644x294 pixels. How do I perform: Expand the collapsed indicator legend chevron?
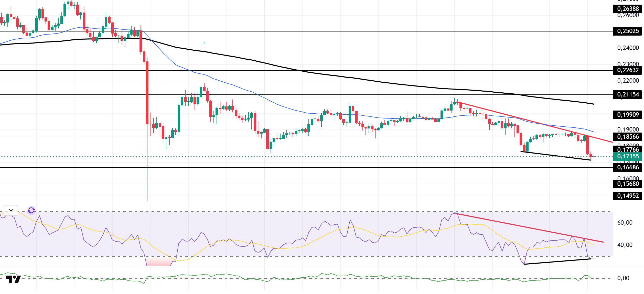tap(11, 210)
